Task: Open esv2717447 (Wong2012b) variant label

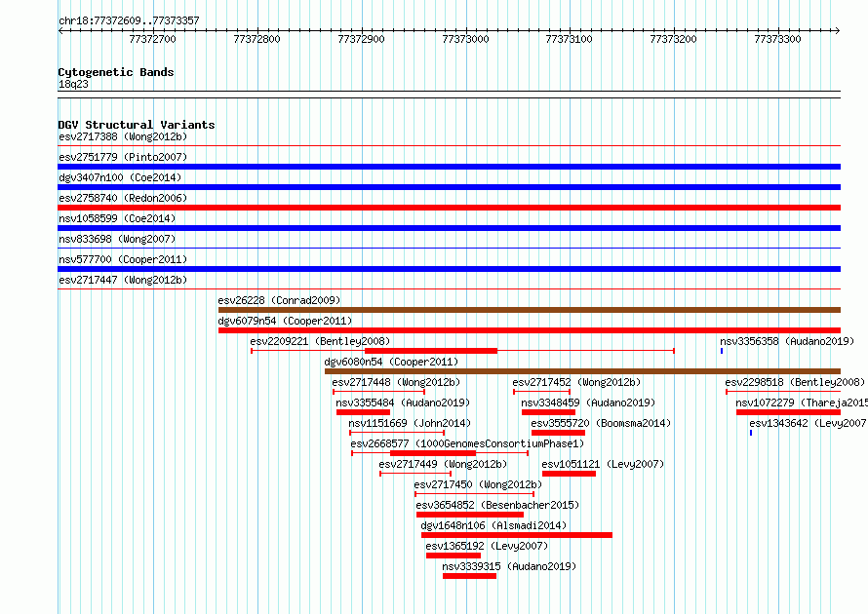Action: click(x=123, y=280)
